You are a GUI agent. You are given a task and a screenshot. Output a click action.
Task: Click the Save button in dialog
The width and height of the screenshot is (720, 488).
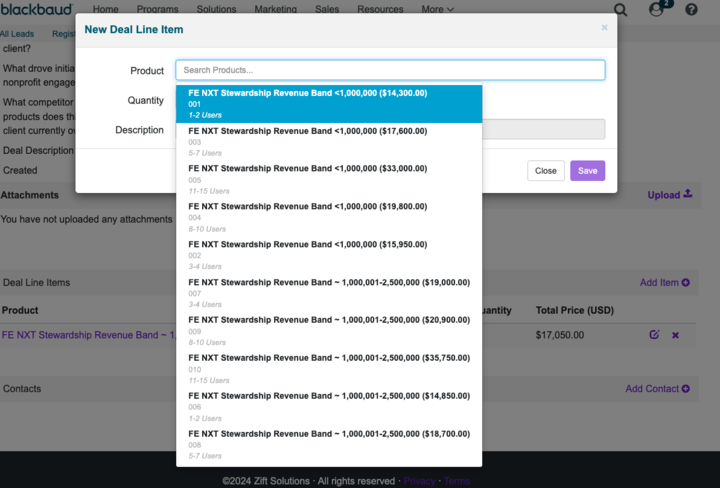[x=587, y=170]
